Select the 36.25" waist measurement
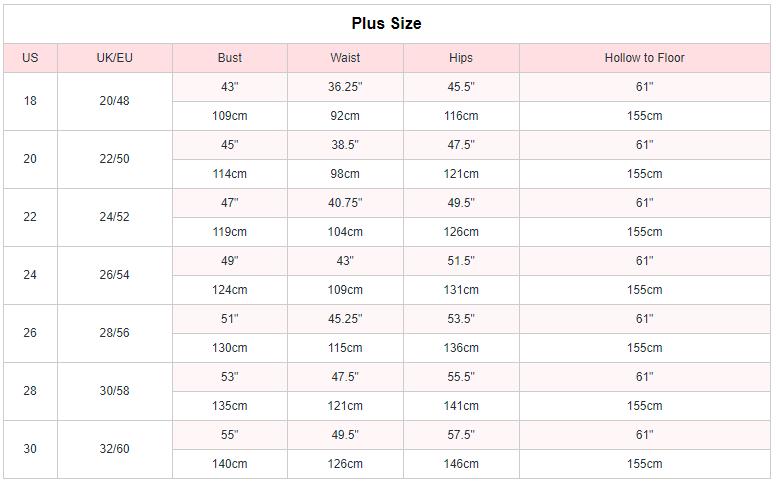 (345, 87)
